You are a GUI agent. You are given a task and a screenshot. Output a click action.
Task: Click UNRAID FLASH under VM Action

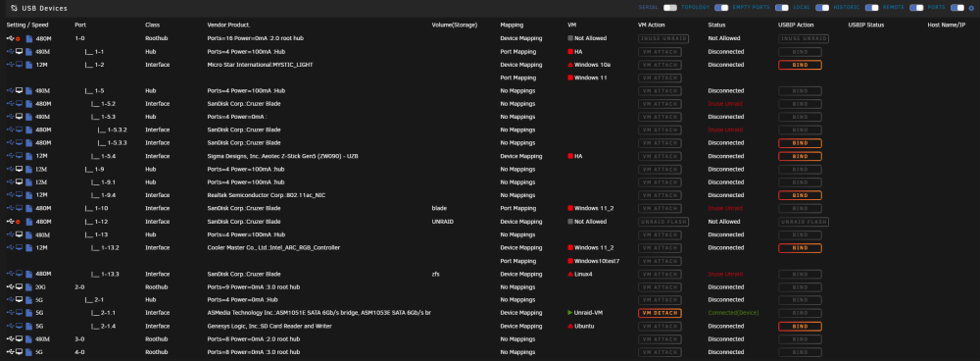pyautogui.click(x=663, y=222)
